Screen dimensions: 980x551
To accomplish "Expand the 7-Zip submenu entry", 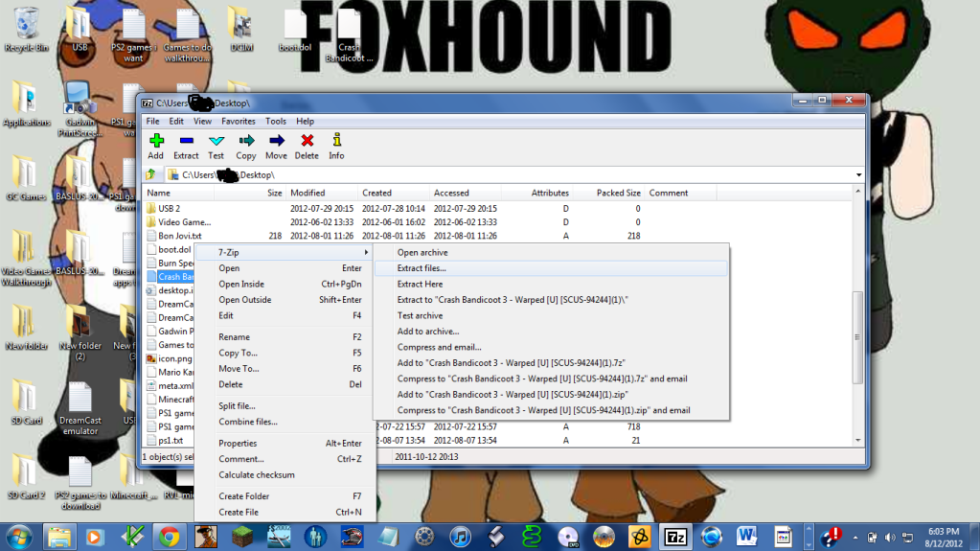I will click(285, 253).
